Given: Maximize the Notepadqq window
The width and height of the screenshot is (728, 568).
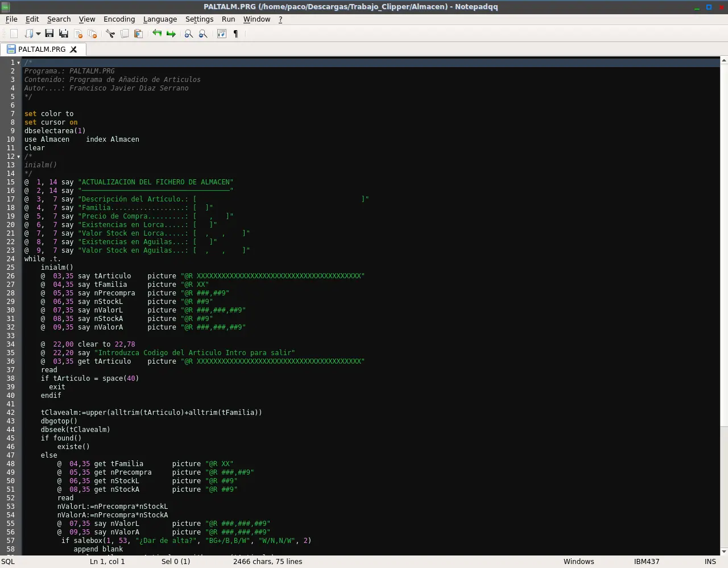Looking at the screenshot, I should point(709,7).
